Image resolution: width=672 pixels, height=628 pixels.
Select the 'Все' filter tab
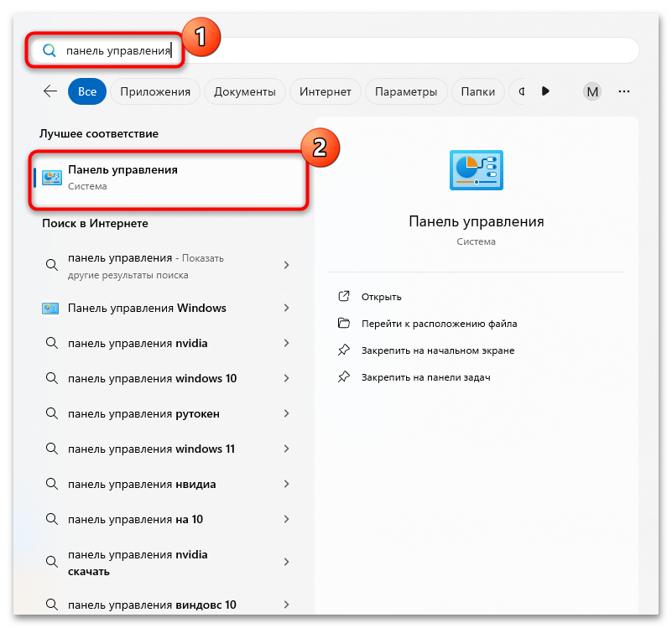pyautogui.click(x=87, y=91)
